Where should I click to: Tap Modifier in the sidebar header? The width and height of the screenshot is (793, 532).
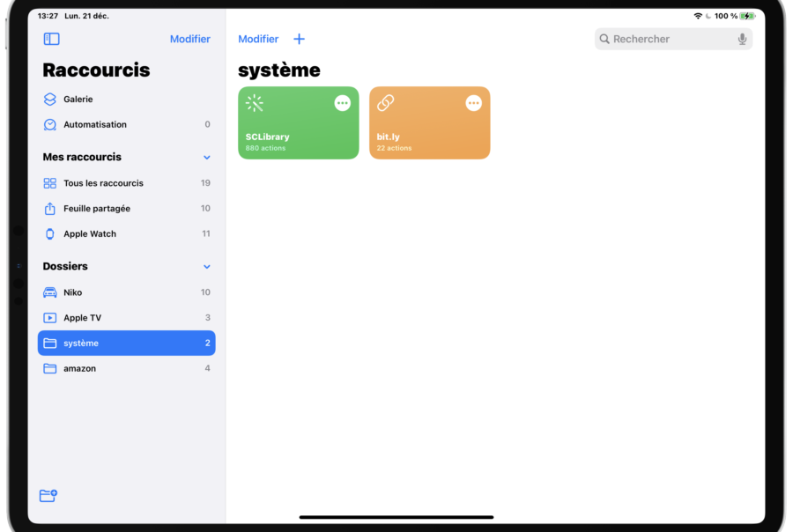coord(190,39)
